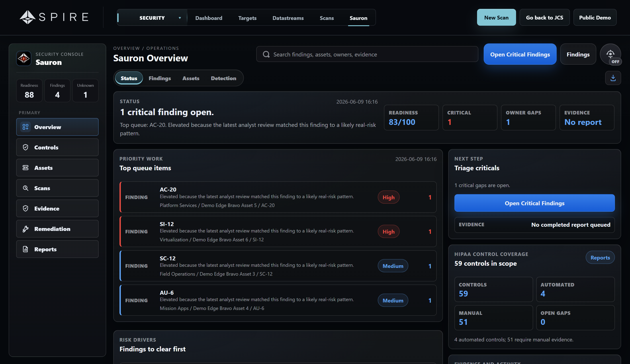This screenshot has height=364, width=630.
Task: Click the Reports document icon
Action: (25, 249)
